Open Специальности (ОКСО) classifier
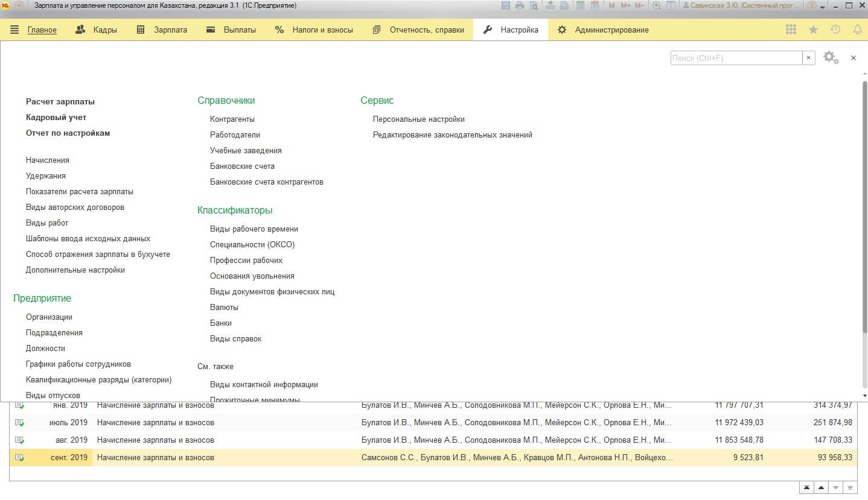The width and height of the screenshot is (868, 500). 252,245
